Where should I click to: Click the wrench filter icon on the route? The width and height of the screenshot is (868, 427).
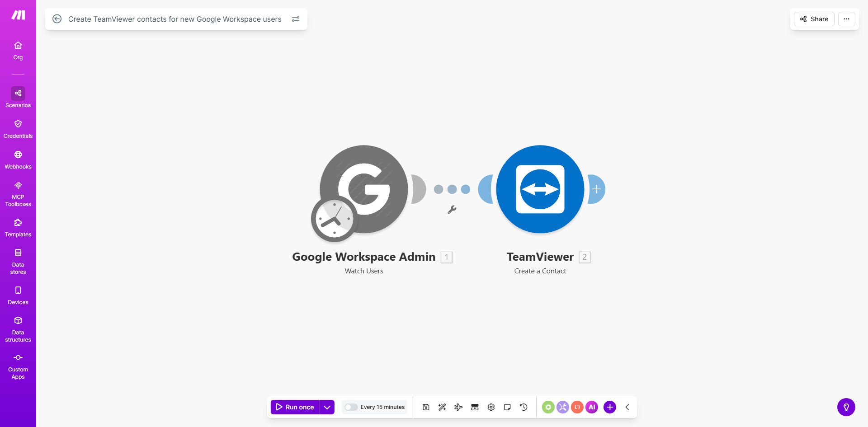tap(452, 210)
